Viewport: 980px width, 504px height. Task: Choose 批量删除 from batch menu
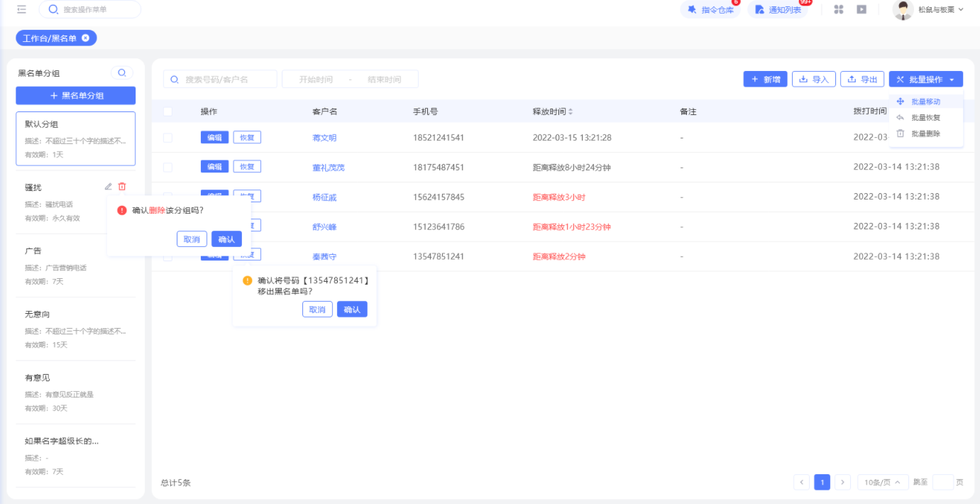point(925,133)
